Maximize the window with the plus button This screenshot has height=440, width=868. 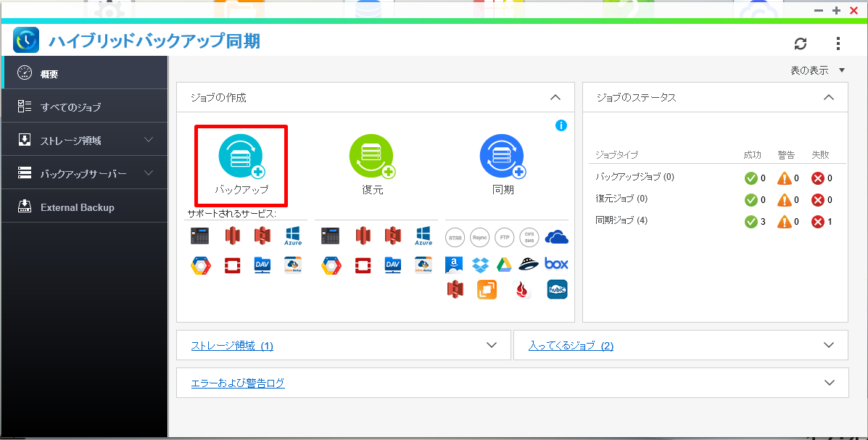(x=836, y=11)
